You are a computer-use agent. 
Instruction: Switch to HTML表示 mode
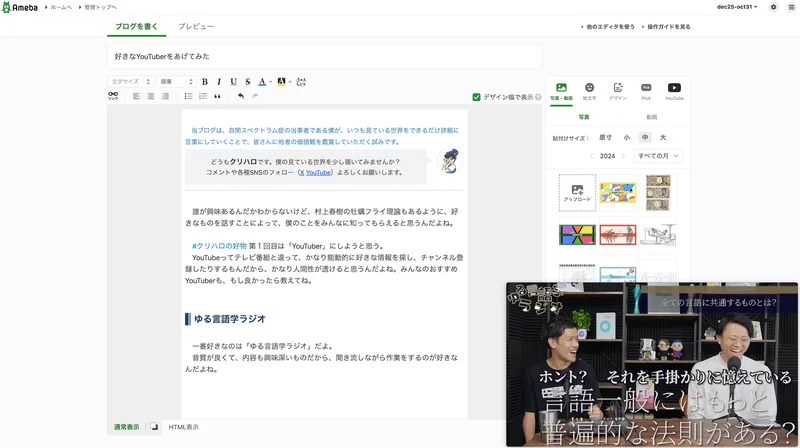(x=182, y=427)
